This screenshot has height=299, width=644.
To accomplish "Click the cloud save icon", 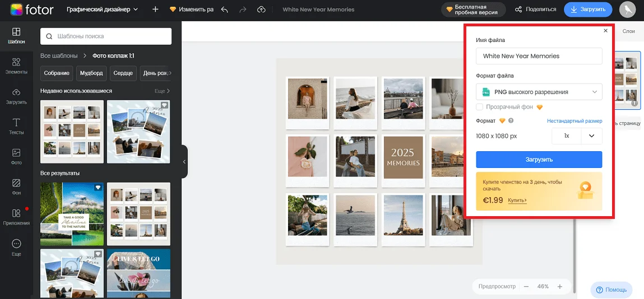I will pos(261,10).
